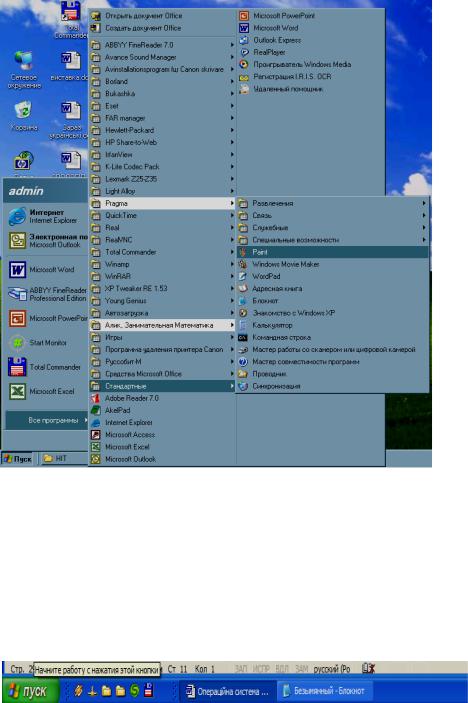Open Знакомство с Windows XP

click(x=332, y=313)
